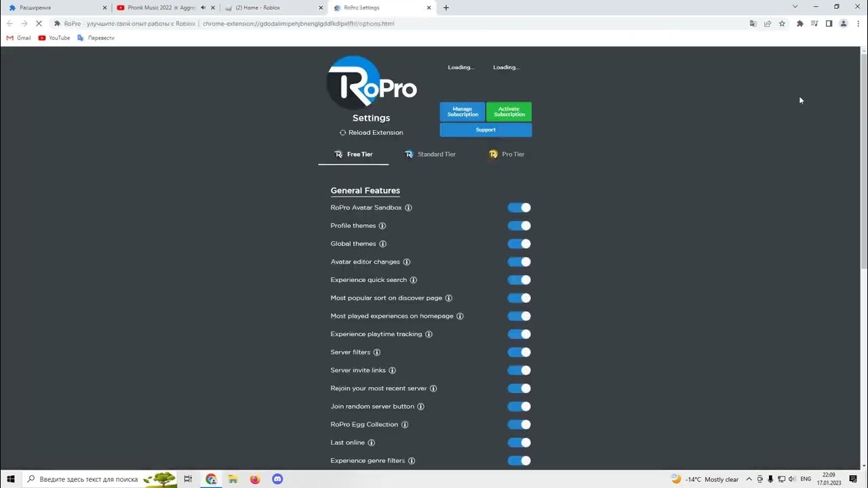The height and width of the screenshot is (488, 868).
Task: Toggle Most played experiences on homepage
Action: click(519, 317)
